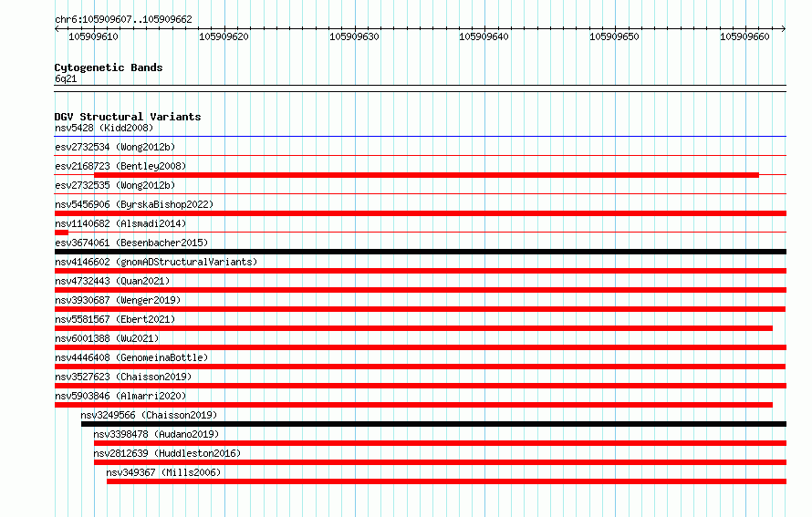
Task: Open nsv3249566 (Chaisson2019) variant
Action: 149,415
